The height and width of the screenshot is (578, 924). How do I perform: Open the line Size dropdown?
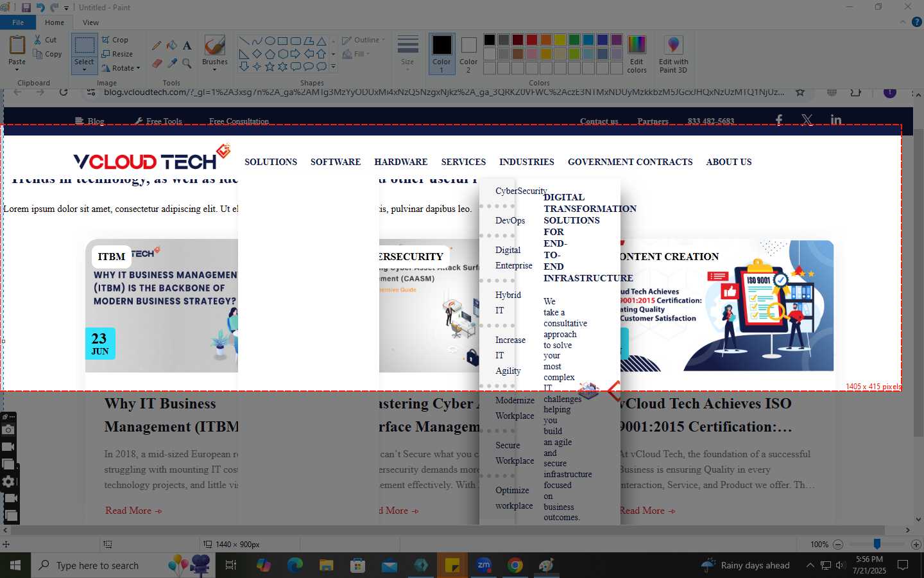pos(407,54)
